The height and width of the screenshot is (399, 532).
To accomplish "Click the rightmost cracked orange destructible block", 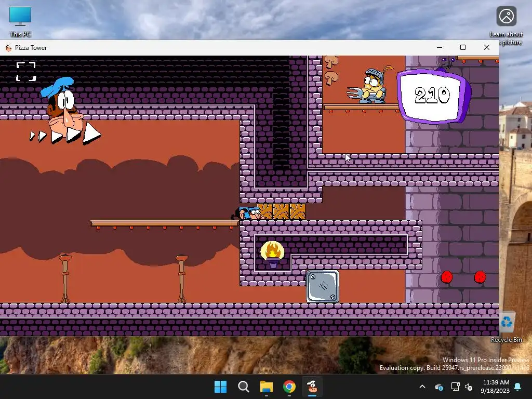I will (x=298, y=212).
